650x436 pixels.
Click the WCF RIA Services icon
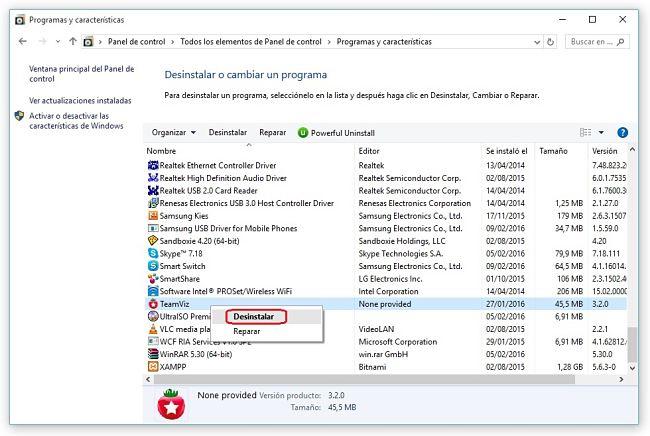(153, 342)
